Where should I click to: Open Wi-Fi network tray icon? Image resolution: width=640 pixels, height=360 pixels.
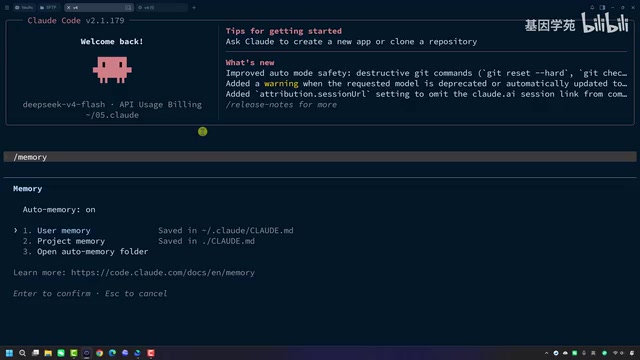pyautogui.click(x=616, y=353)
